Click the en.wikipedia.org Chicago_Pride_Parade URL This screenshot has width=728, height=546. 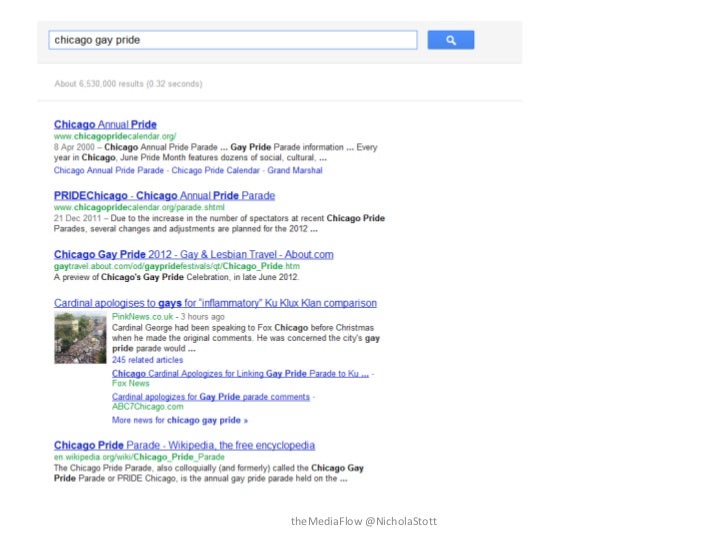[x=139, y=457]
